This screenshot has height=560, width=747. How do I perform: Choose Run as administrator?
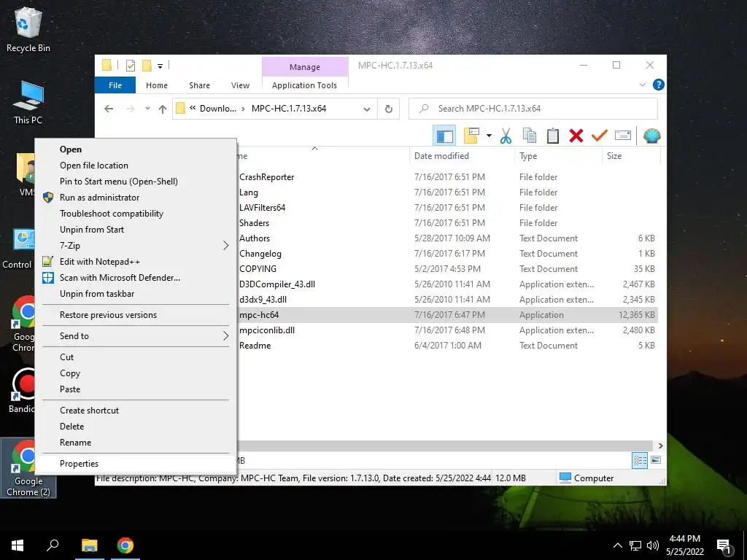pos(136,197)
